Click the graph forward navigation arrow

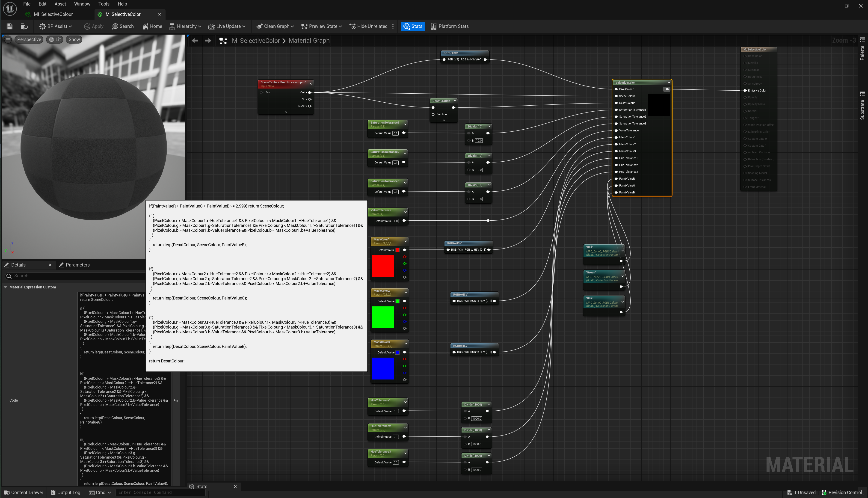coord(208,41)
